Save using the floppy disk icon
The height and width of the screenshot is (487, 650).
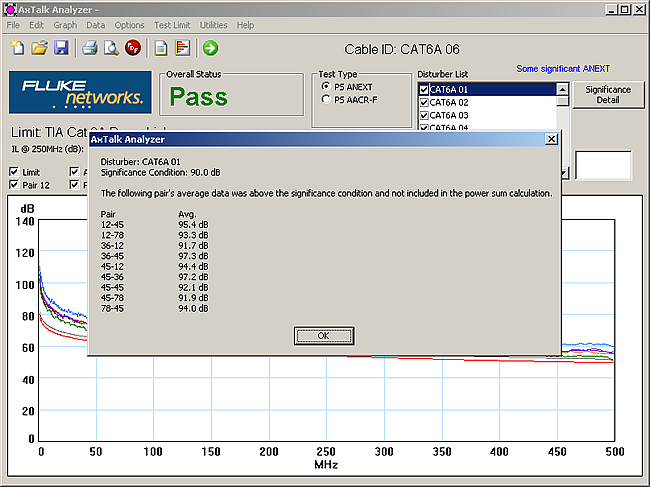(61, 48)
